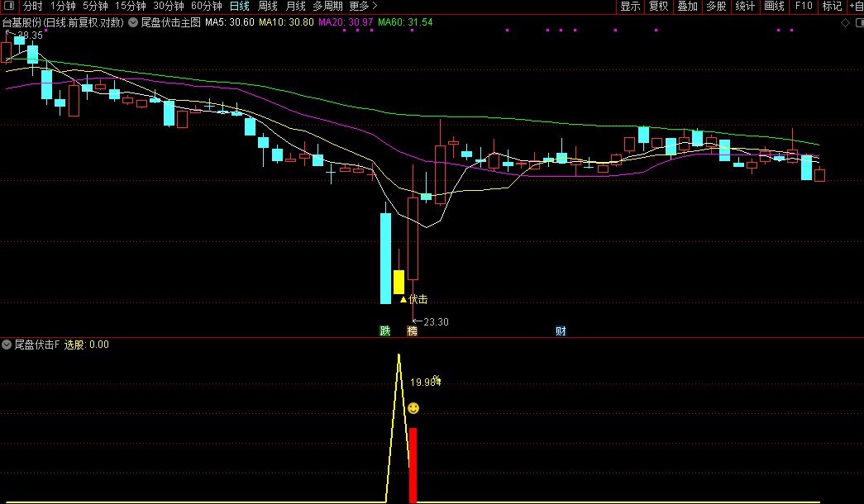Screen dimensions: 864x504
Task: Open the 显示 menu
Action: [x=630, y=6]
